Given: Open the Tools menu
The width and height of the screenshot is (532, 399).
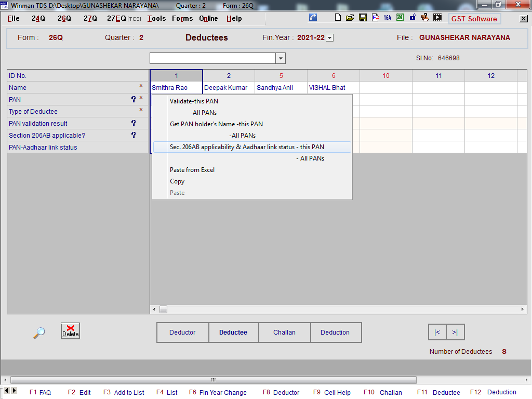Looking at the screenshot, I should (x=156, y=18).
